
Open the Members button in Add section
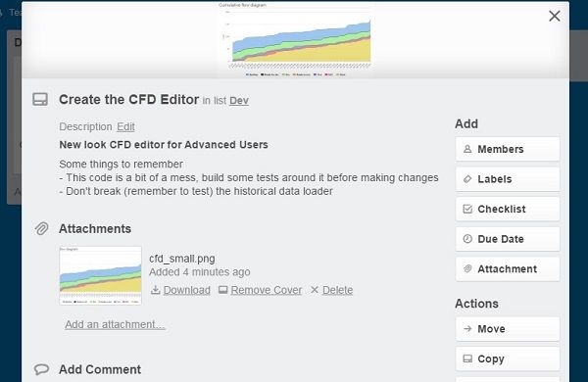[508, 149]
